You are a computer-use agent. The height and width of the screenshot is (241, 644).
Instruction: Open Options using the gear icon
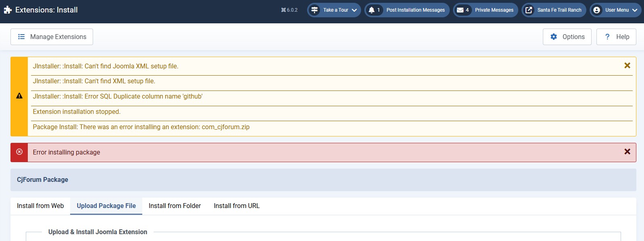(554, 37)
